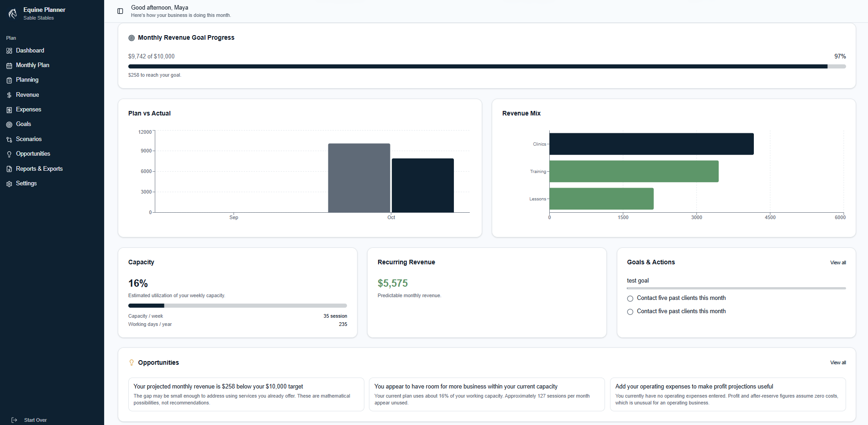Open the revenue $258 below target opportunity card
868x425 pixels.
click(246, 394)
